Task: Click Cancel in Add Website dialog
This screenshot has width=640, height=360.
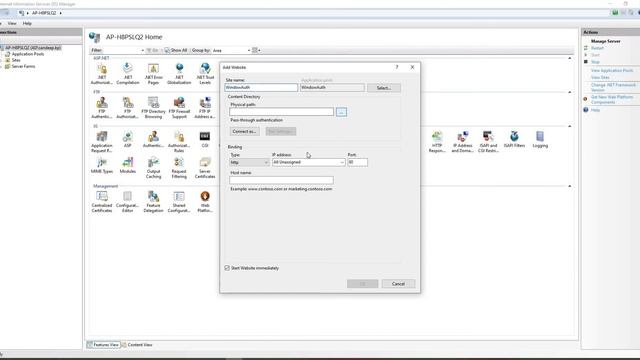Action: [x=398, y=284]
